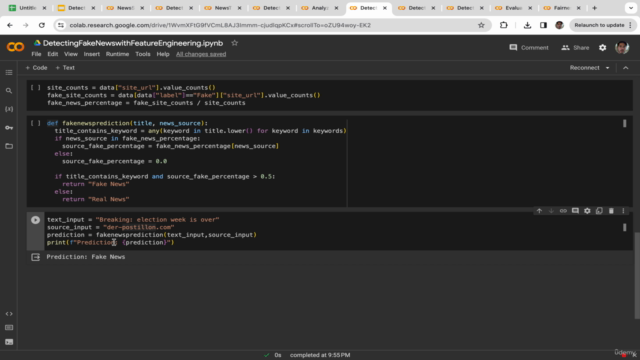
Task: Open browser extensions puzzle icon
Action: (x=503, y=25)
